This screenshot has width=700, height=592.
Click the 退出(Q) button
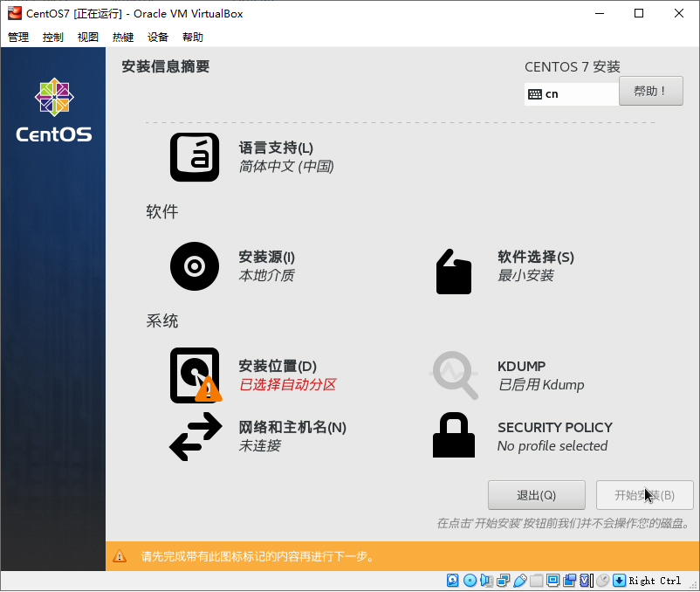click(x=536, y=495)
